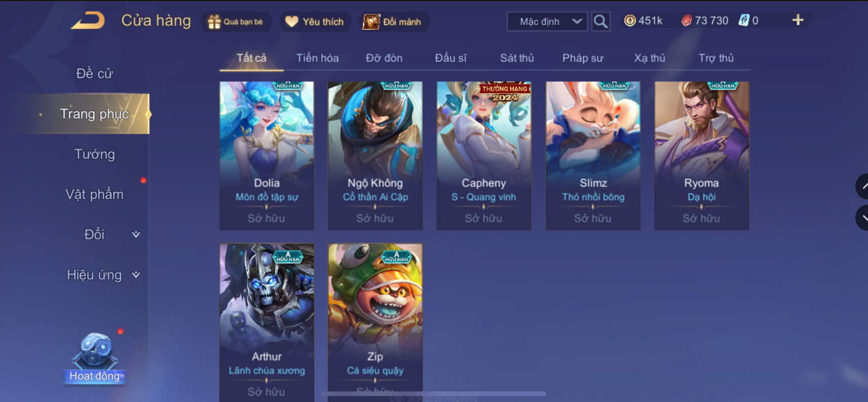Select the Tiến hóa tab

click(317, 58)
